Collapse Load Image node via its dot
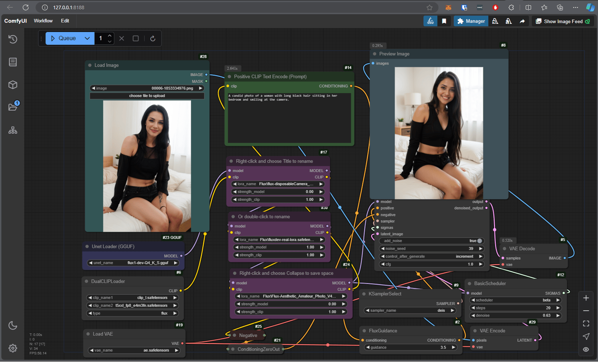The image size is (598, 364). (90, 65)
